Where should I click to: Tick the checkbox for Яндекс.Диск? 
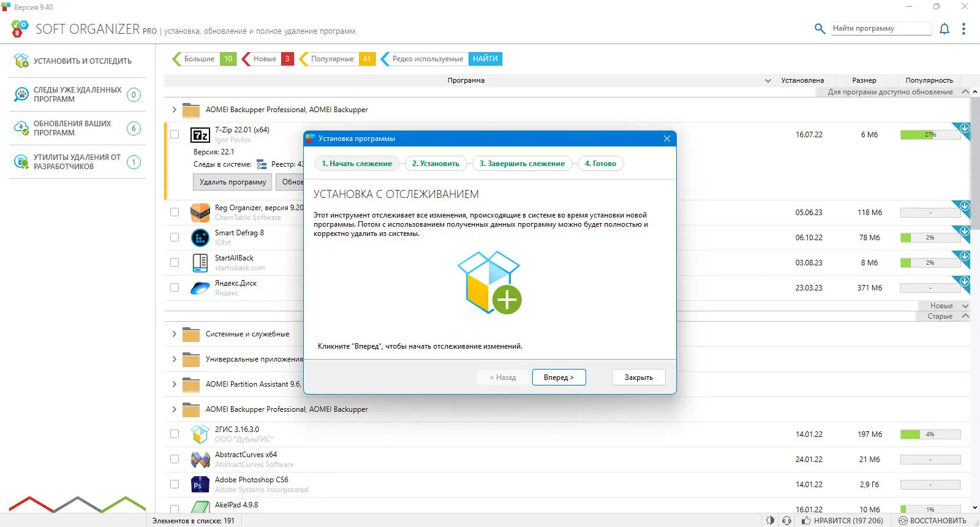click(175, 287)
